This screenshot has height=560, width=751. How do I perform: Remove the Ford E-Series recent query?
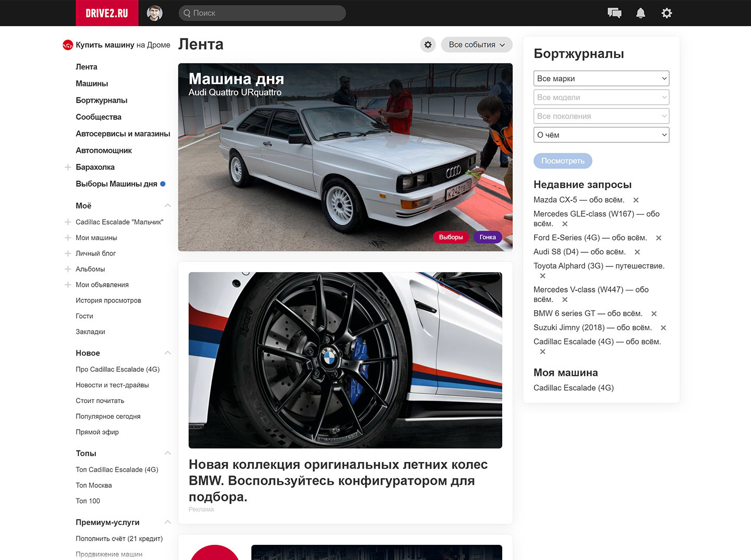coord(659,238)
